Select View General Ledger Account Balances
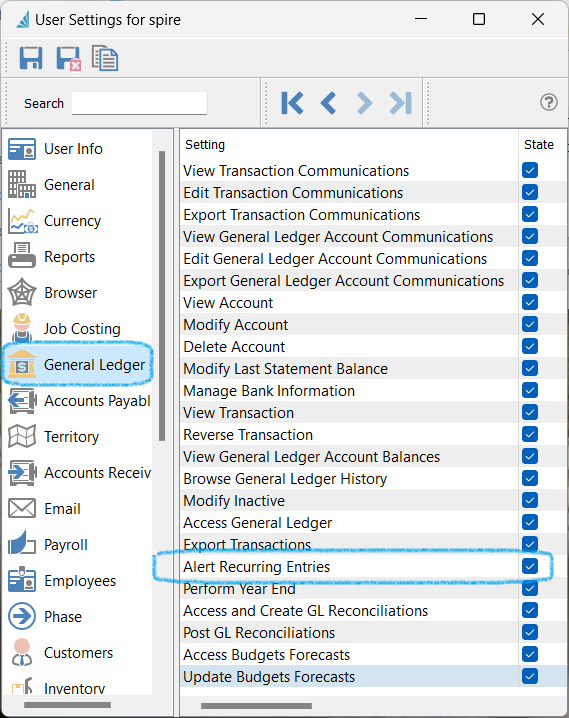This screenshot has height=718, width=569. [311, 457]
